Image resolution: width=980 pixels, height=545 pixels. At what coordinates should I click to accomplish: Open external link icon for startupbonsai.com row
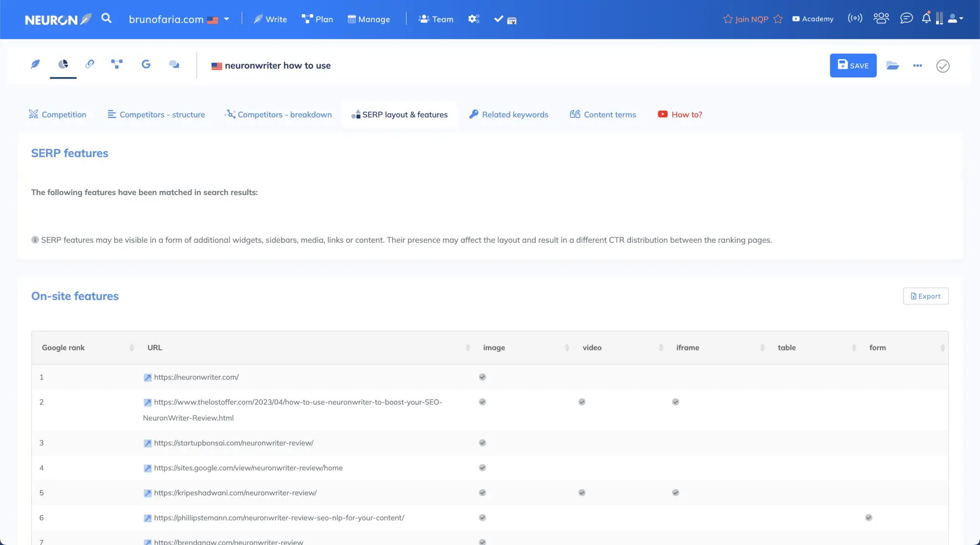tap(147, 444)
